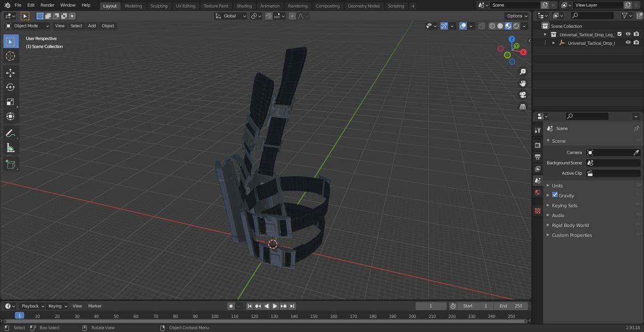Open the Playback dropdown in timeline
The image size is (644, 332).
33,306
